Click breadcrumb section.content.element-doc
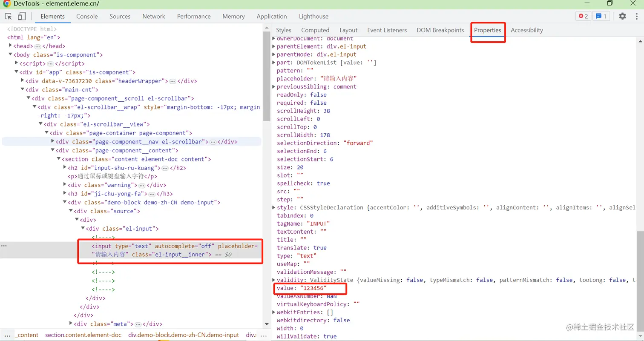The image size is (644, 341). [x=83, y=335]
